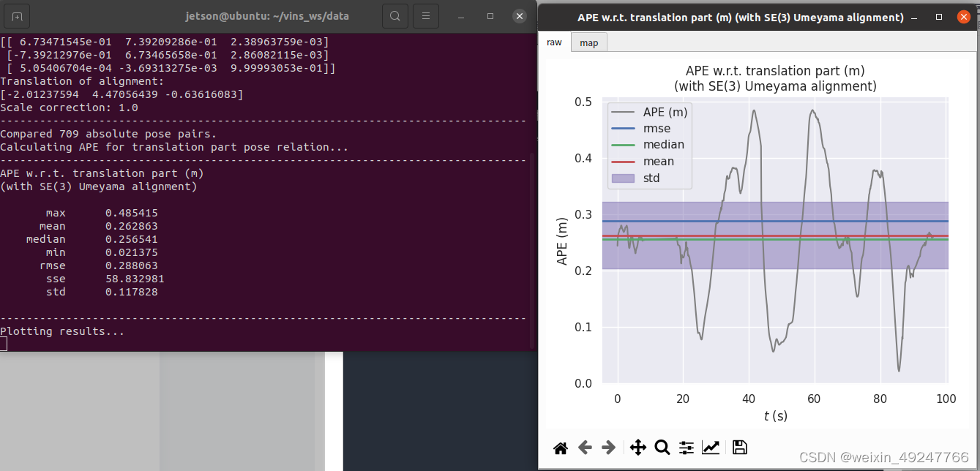This screenshot has height=471, width=980.
Task: Click the rmse value 0.288063 in terminal
Action: [132, 265]
